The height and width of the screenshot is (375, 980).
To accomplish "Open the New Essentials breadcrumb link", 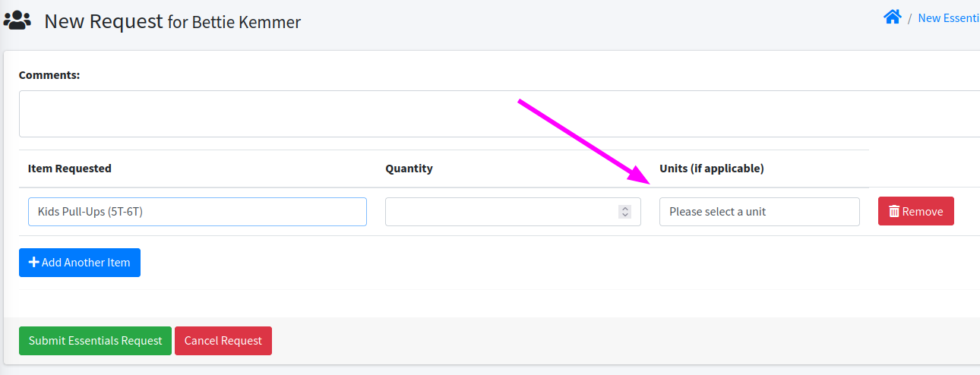I will [x=949, y=18].
